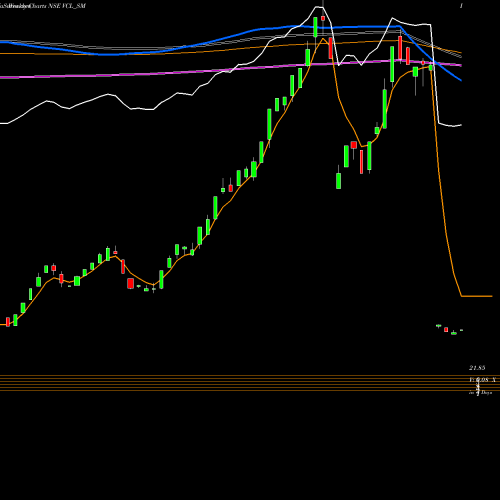Click the chart title ending in NSE VCL_SM
This screenshot has height=500, width=500.
tap(43, 6)
